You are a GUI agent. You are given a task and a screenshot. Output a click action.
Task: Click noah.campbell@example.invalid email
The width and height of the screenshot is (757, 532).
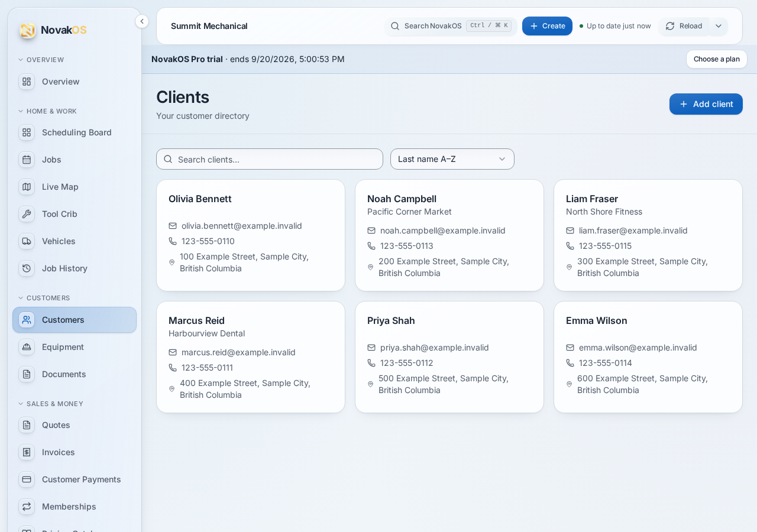click(x=443, y=231)
